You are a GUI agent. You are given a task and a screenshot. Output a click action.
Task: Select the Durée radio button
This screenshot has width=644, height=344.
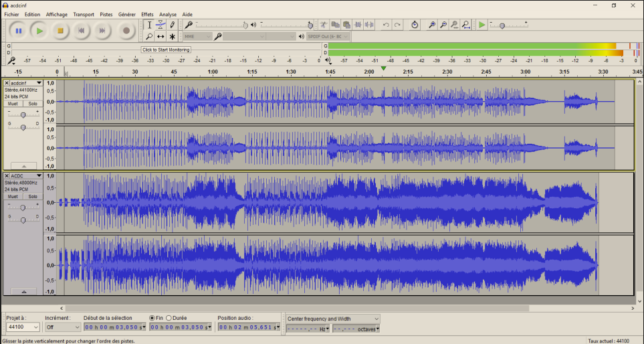pyautogui.click(x=168, y=318)
